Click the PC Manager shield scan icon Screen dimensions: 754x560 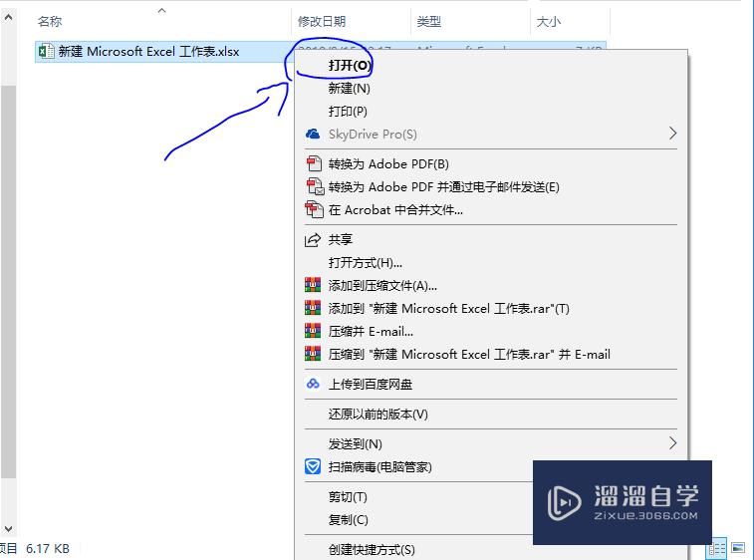pyautogui.click(x=313, y=466)
